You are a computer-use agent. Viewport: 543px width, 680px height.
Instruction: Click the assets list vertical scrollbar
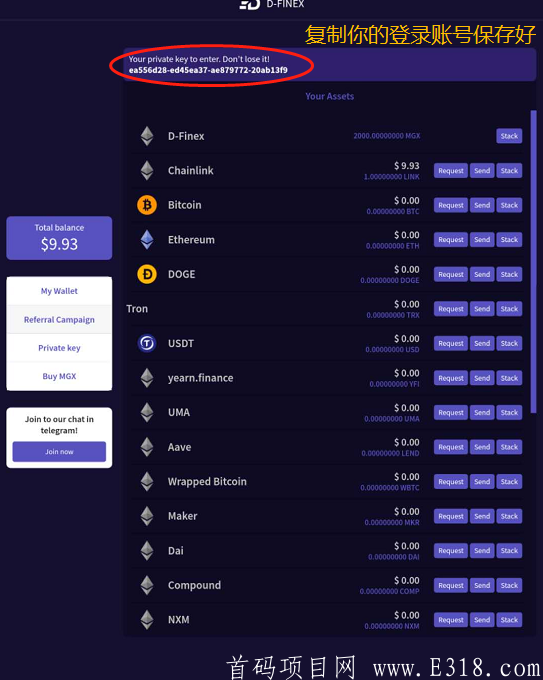533,262
